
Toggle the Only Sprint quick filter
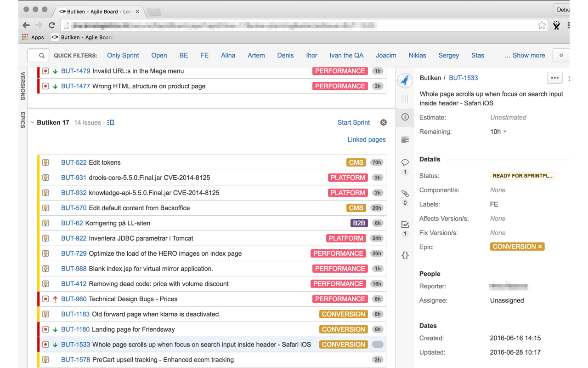[123, 55]
